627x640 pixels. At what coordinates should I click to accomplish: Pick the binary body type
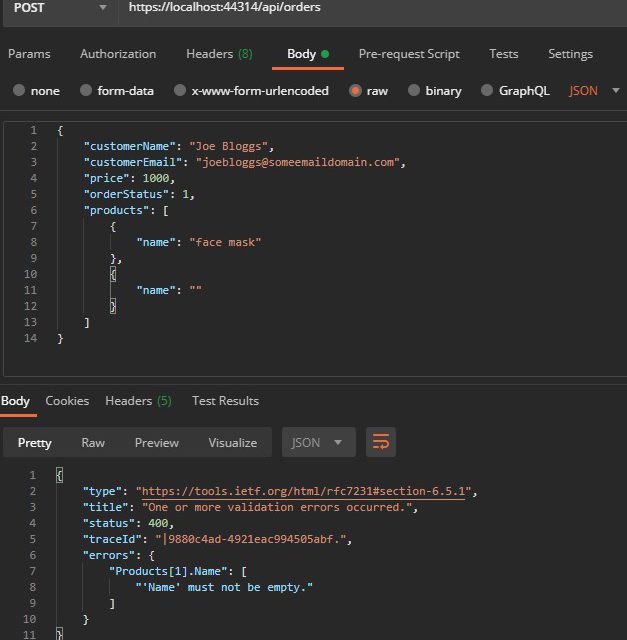pyautogui.click(x=413, y=90)
